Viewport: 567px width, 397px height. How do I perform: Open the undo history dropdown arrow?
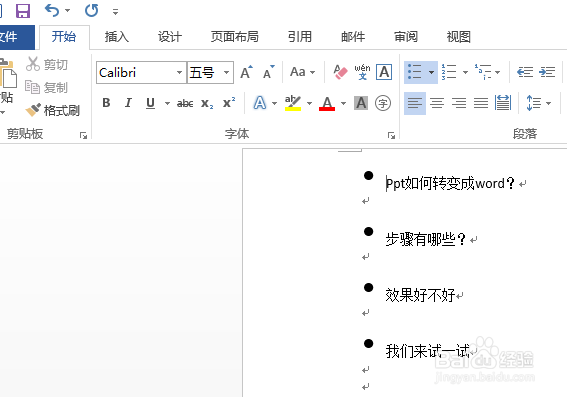68,11
